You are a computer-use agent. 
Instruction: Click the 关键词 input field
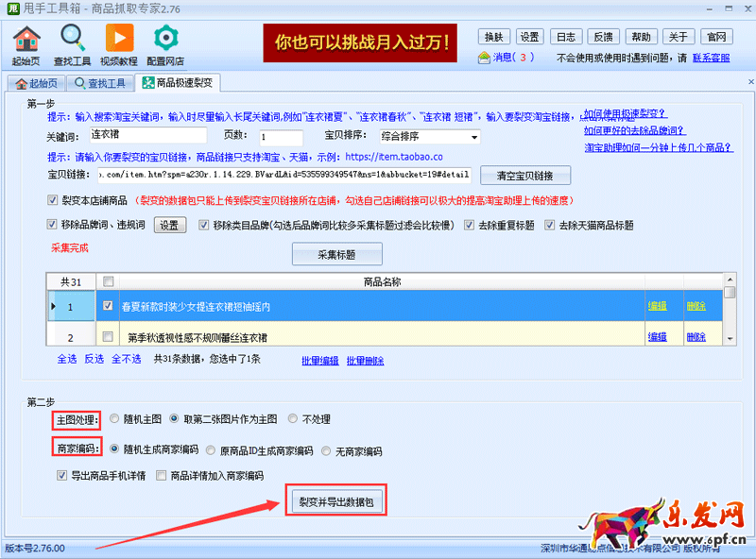[x=146, y=136]
